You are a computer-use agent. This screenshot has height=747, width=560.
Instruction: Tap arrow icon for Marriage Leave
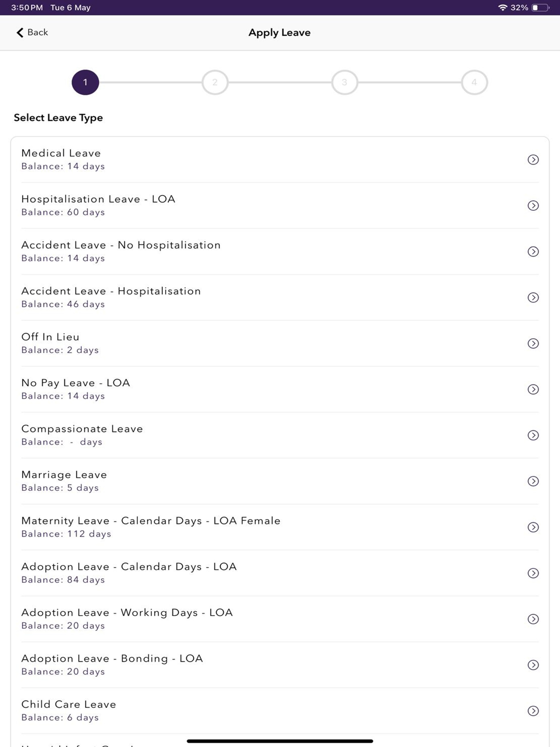pyautogui.click(x=533, y=481)
